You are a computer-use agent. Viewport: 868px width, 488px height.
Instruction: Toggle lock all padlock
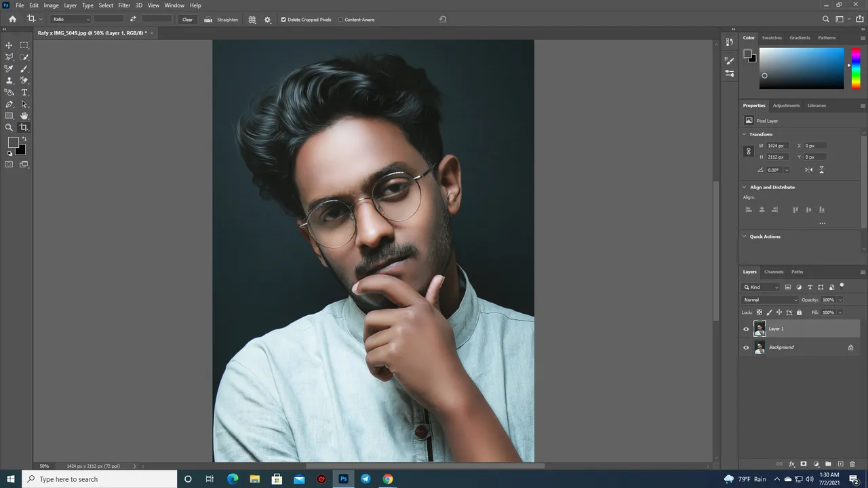(x=799, y=312)
